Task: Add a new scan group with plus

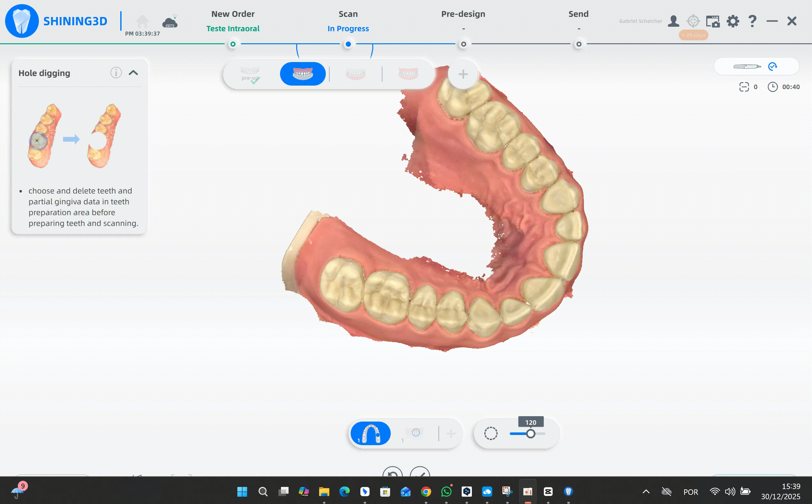Action: 463,74
